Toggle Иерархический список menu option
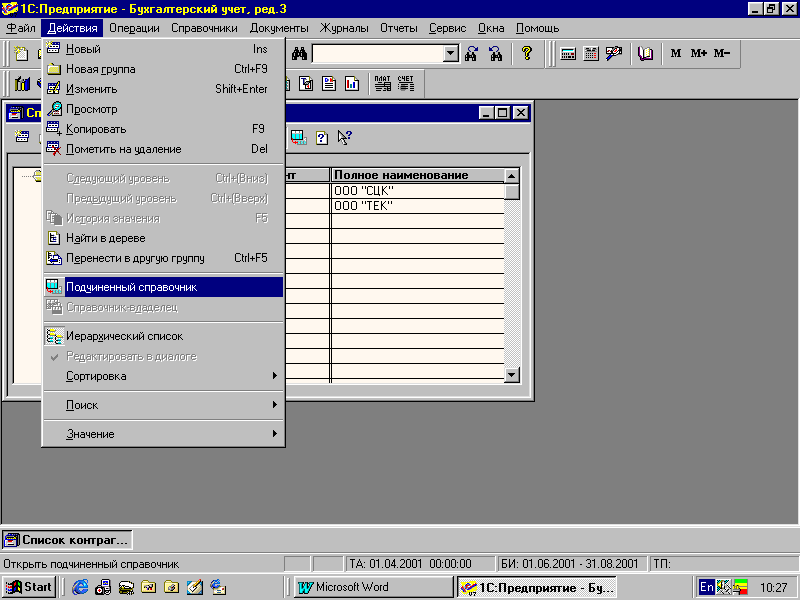Screen dimensions: 800x600 point(163,336)
